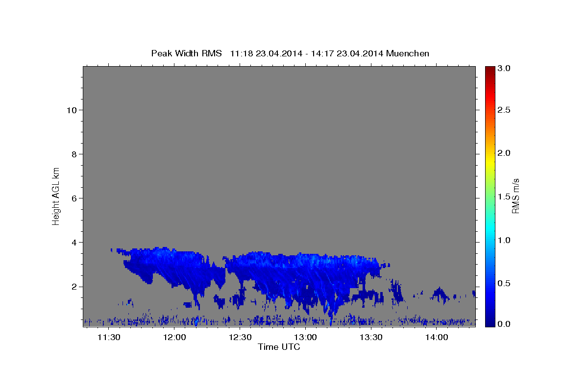Click the height tick label '6'

point(73,198)
